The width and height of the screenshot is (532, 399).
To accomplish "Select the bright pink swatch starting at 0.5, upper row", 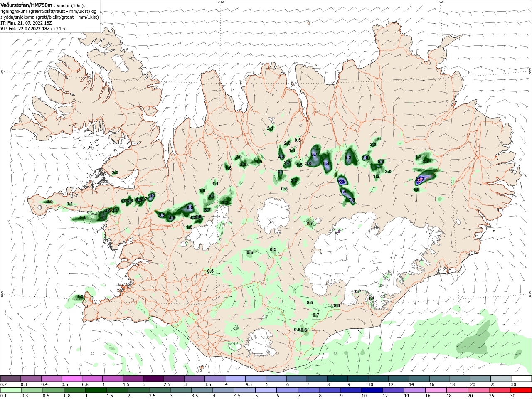I will point(71,379).
